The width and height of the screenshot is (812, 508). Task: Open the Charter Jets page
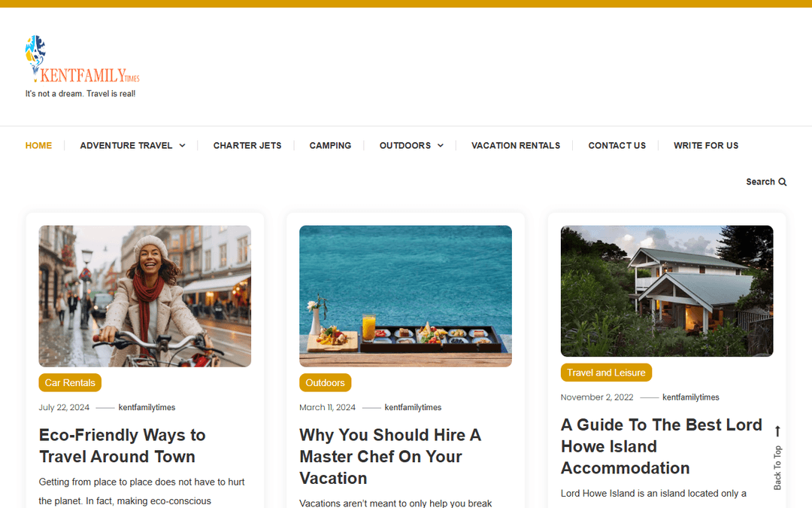click(247, 146)
